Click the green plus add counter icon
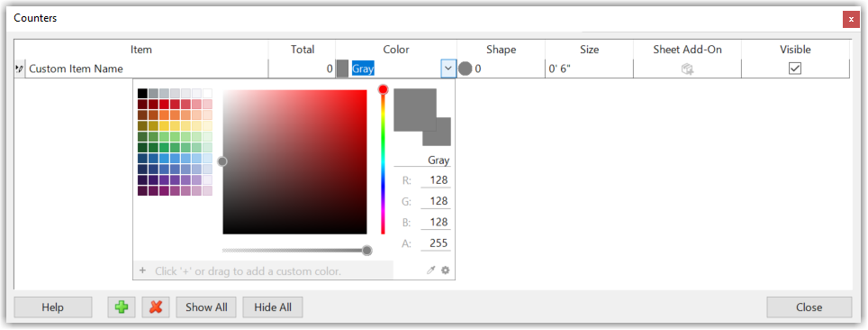Image resolution: width=868 pixels, height=330 pixels. (x=122, y=307)
